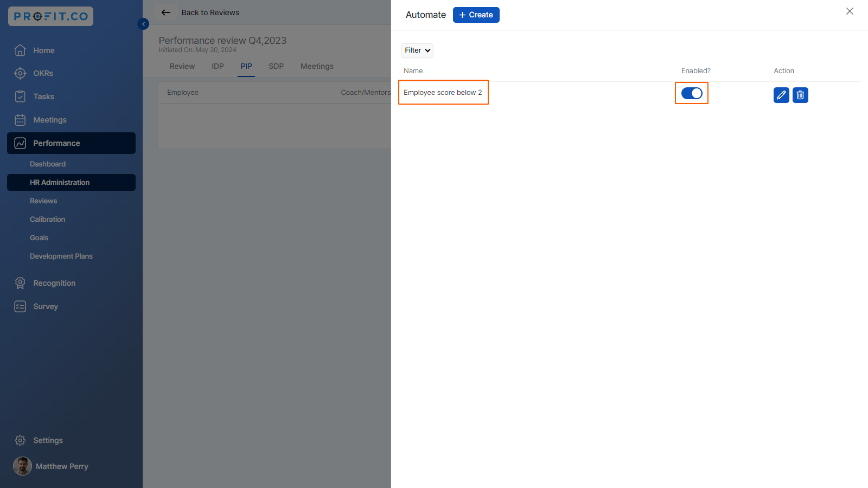Open the Filter dropdown
This screenshot has height=488, width=868.
[417, 50]
